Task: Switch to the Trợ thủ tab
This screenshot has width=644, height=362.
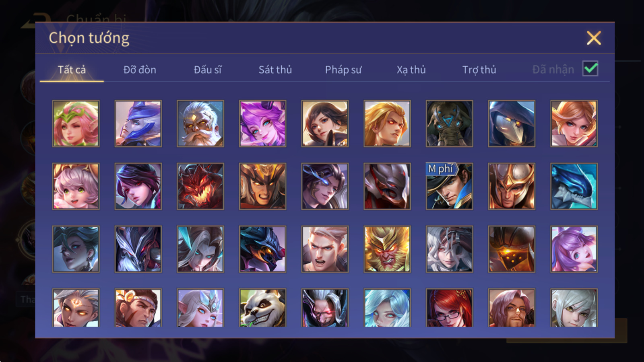Action: coord(479,70)
